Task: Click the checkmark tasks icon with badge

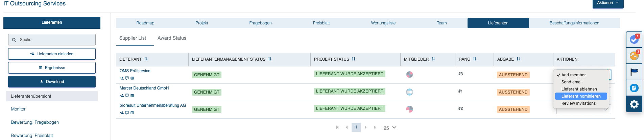Action: (x=634, y=40)
